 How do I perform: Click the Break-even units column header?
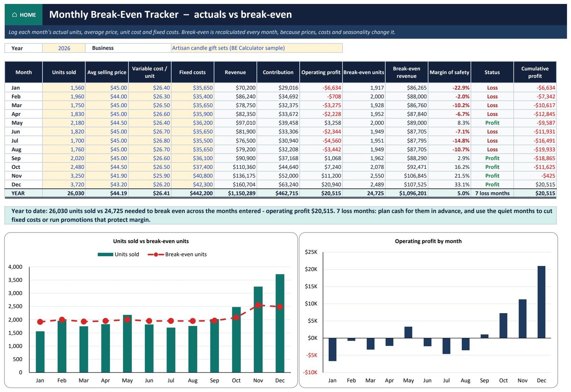coord(364,72)
